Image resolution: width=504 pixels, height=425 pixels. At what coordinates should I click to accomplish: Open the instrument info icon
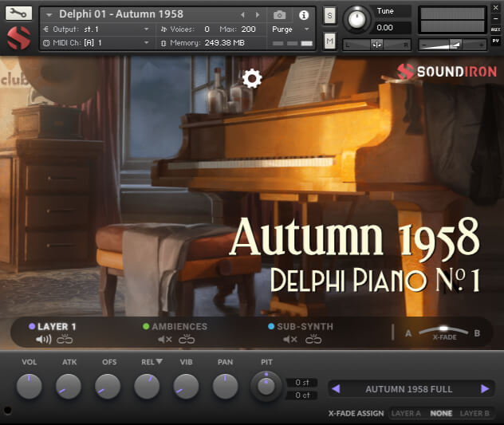tap(304, 15)
